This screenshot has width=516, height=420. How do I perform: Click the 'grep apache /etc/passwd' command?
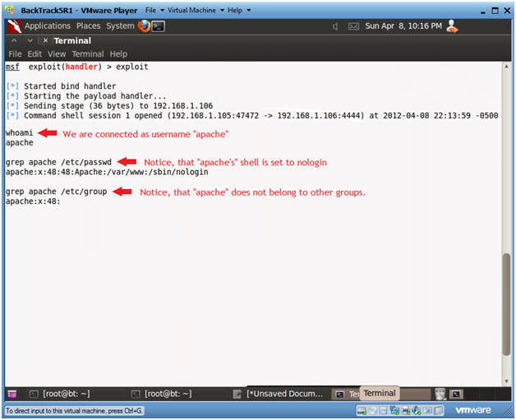point(58,162)
